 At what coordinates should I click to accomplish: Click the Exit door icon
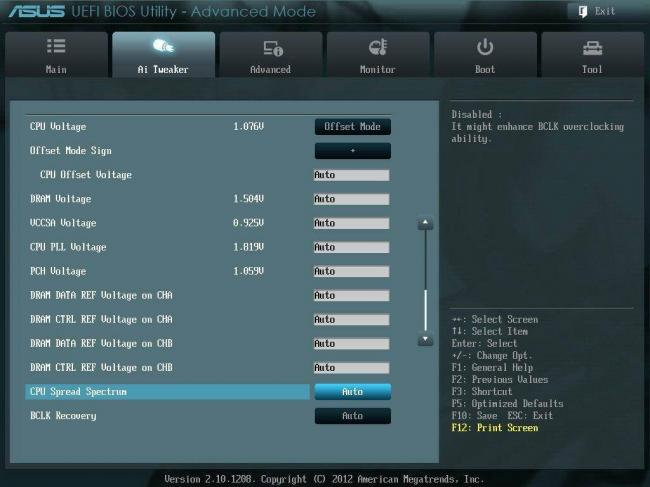click(x=583, y=12)
